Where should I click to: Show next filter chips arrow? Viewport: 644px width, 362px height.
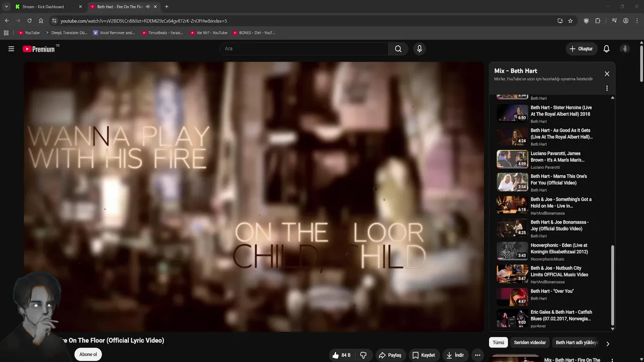[607, 344]
